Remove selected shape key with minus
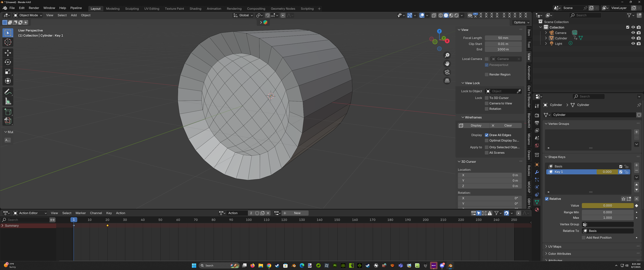 637,171
